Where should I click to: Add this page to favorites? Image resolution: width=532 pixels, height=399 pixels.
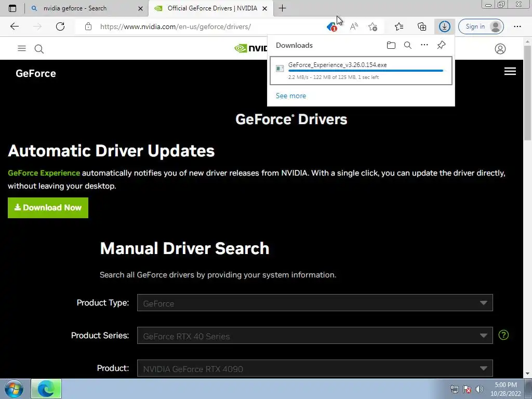[373, 26]
